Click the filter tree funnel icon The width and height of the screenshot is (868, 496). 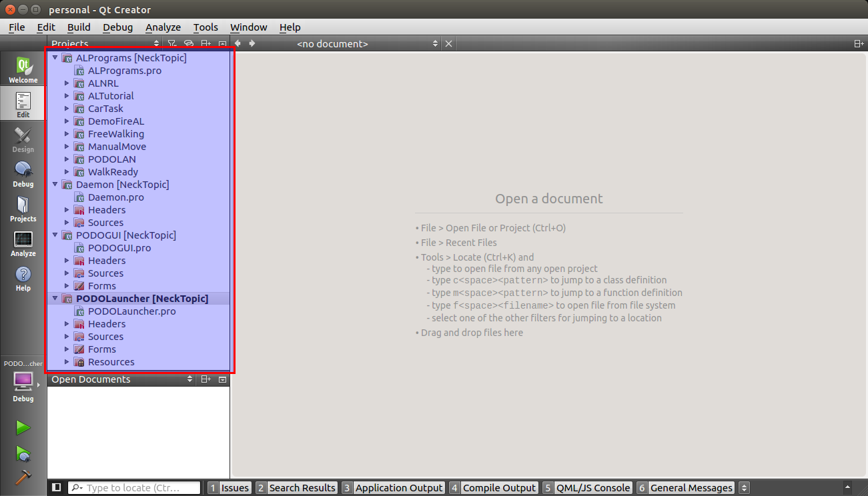(171, 44)
